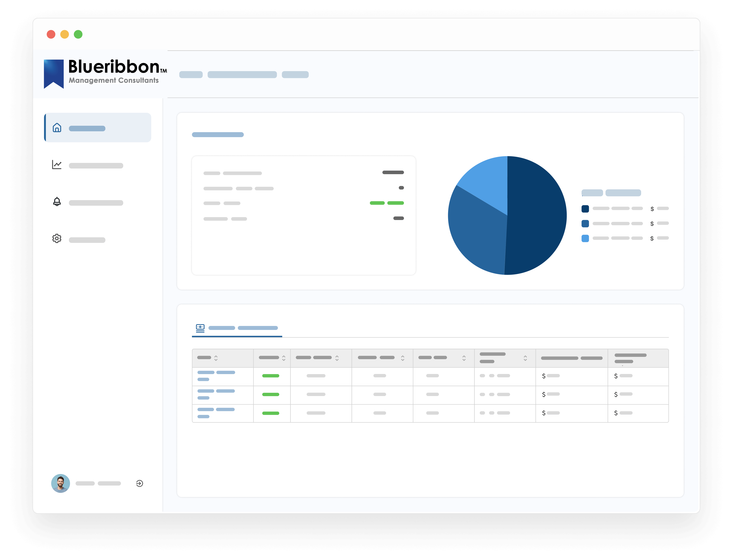Click the notifications bell icon
732x560 pixels.
pyautogui.click(x=57, y=202)
